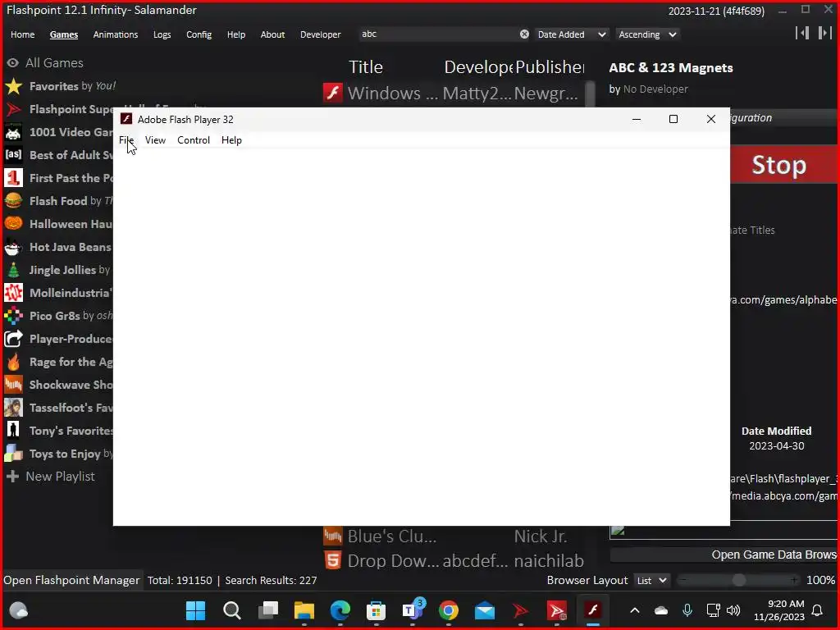Open the Flashpoint Help tab
Screen dimensions: 840x630
[235, 34]
